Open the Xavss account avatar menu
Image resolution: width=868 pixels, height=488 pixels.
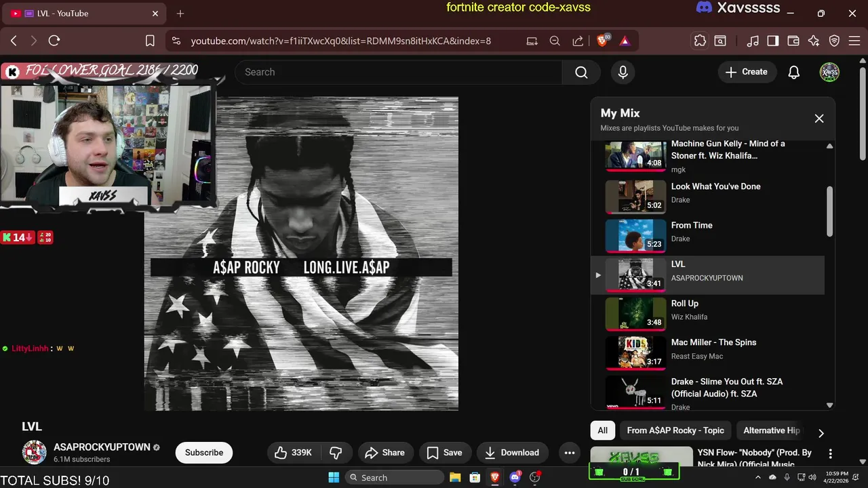(829, 72)
